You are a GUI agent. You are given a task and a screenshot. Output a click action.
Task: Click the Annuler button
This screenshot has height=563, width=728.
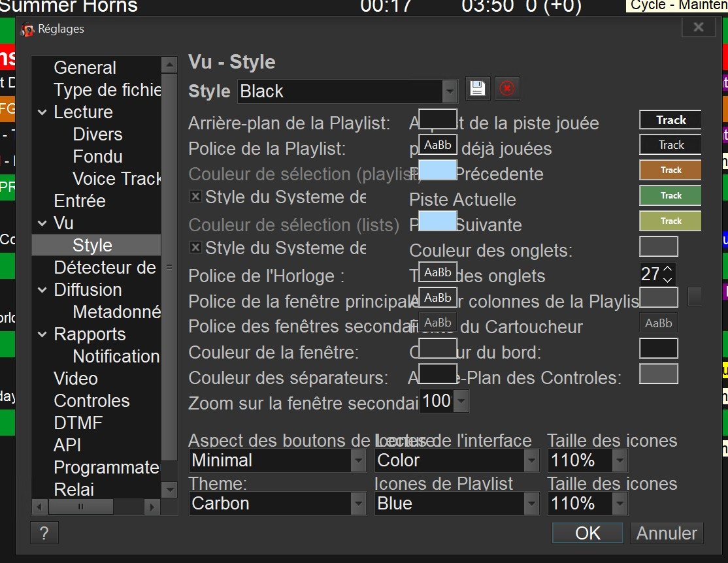[667, 533]
